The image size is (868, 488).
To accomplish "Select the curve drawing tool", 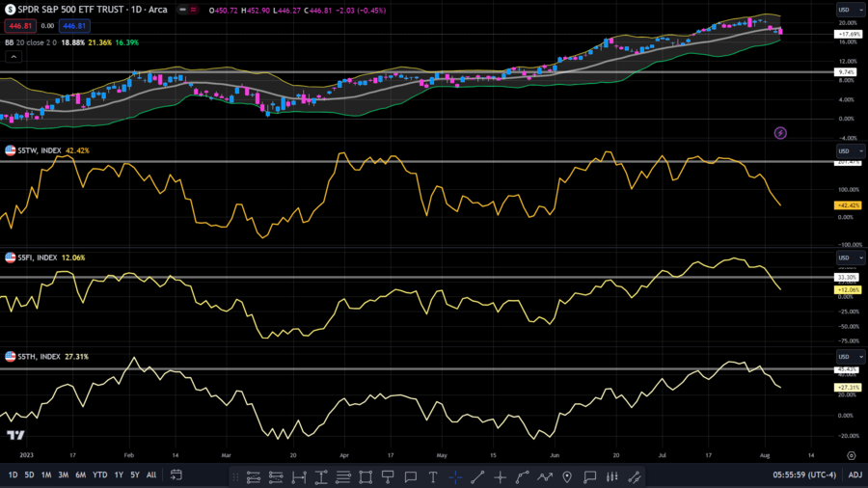I will point(523,476).
